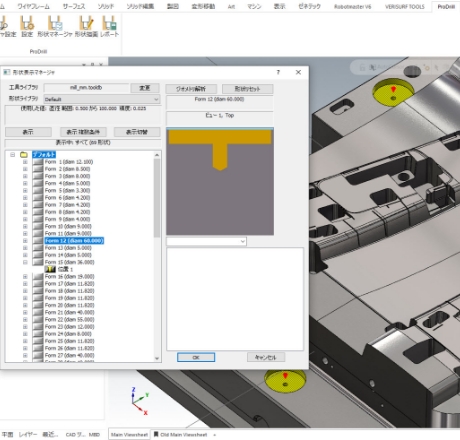Screen dimensions: 460x440
Task: Collapse the デフォルト root tree node
Action: pyautogui.click(x=13, y=155)
